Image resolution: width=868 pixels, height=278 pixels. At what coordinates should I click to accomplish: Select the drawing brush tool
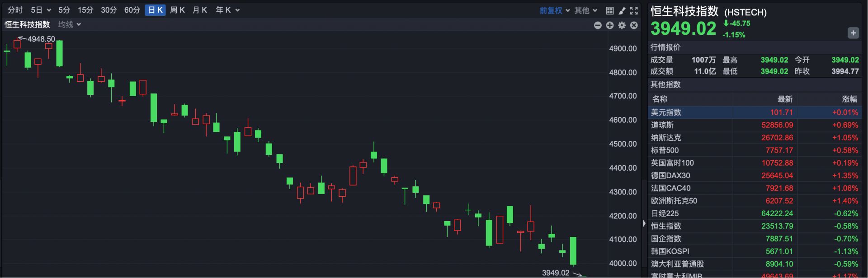pyautogui.click(x=622, y=10)
